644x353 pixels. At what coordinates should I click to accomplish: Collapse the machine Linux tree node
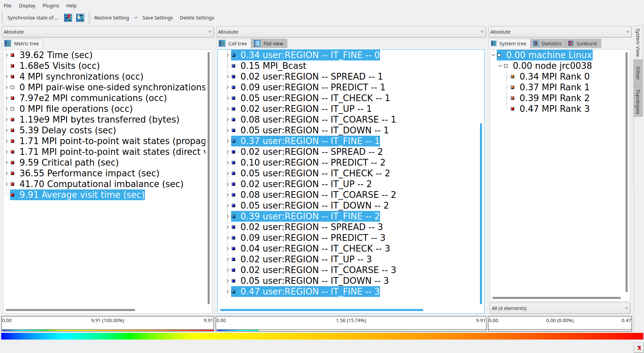point(493,55)
